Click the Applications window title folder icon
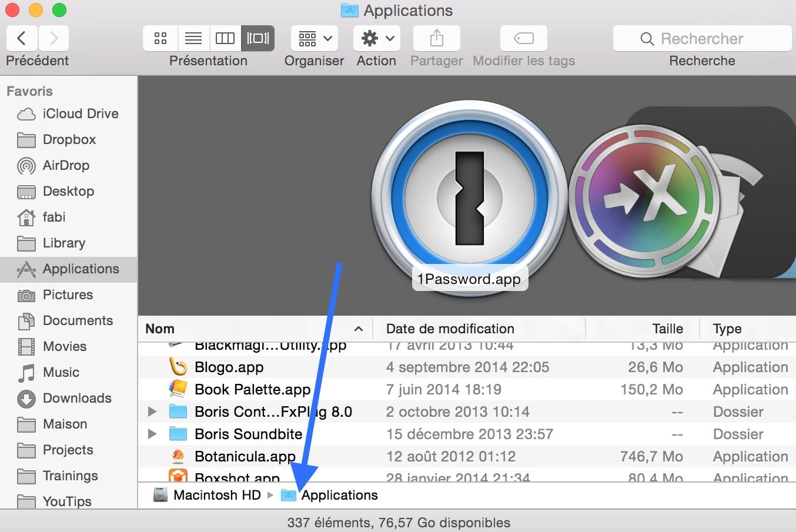Viewport: 796px width, 532px height. click(350, 11)
